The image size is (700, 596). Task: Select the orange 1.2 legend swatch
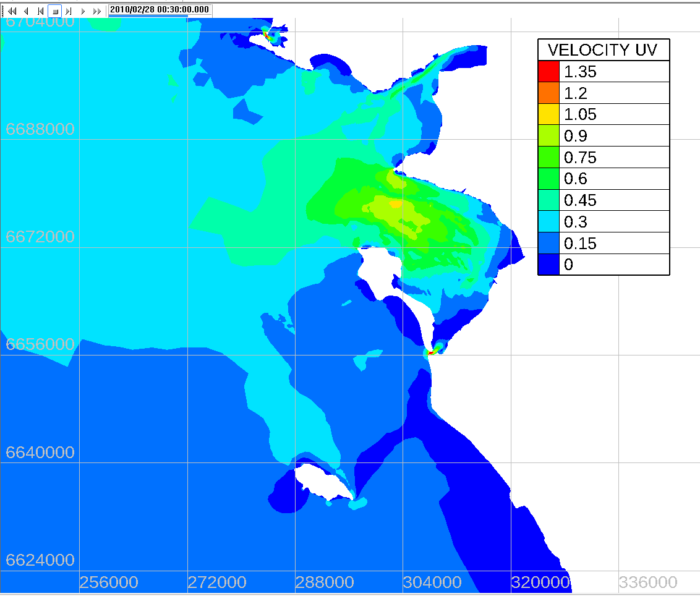[548, 93]
